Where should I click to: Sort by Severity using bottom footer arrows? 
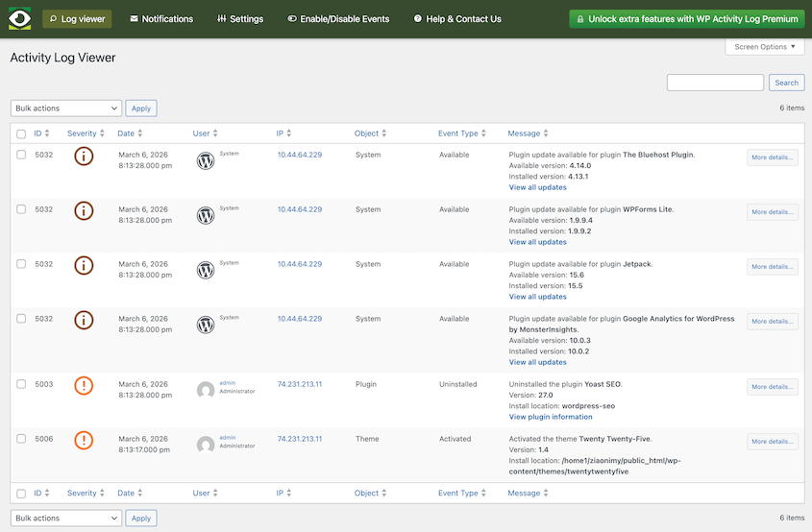pos(102,494)
